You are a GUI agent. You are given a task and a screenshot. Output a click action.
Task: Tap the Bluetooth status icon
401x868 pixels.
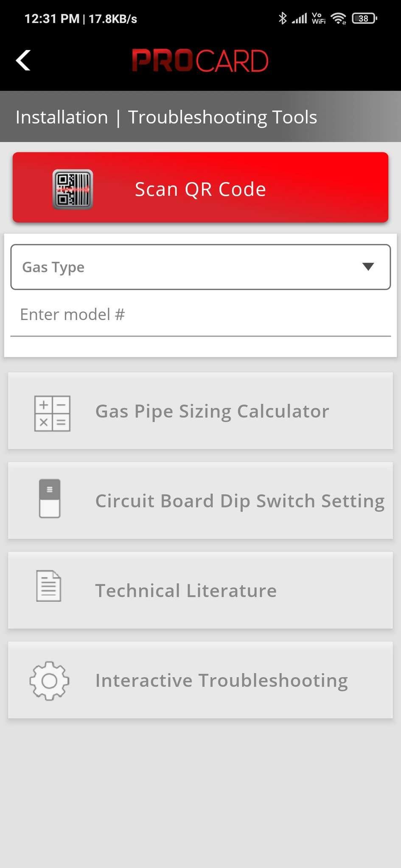pyautogui.click(x=283, y=18)
